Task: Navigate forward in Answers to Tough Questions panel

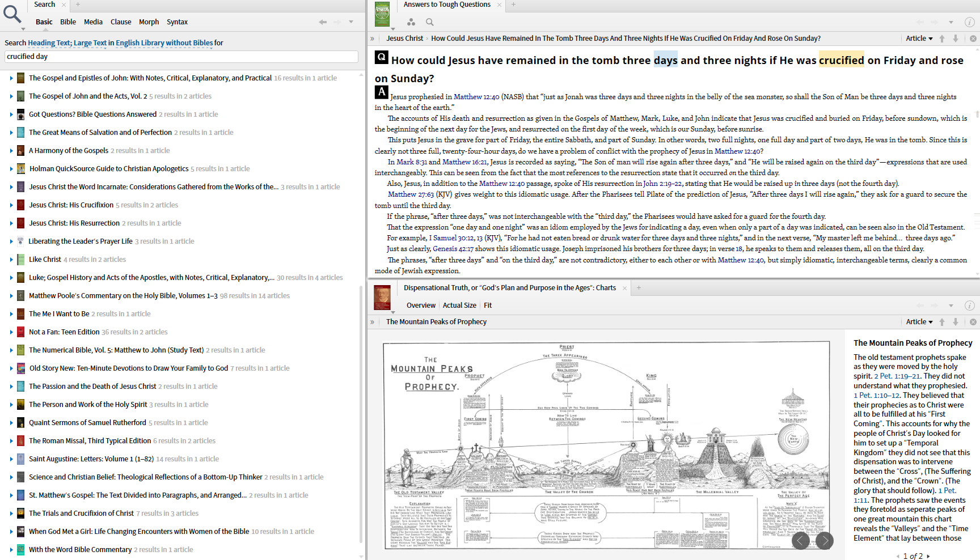Action: (x=935, y=22)
